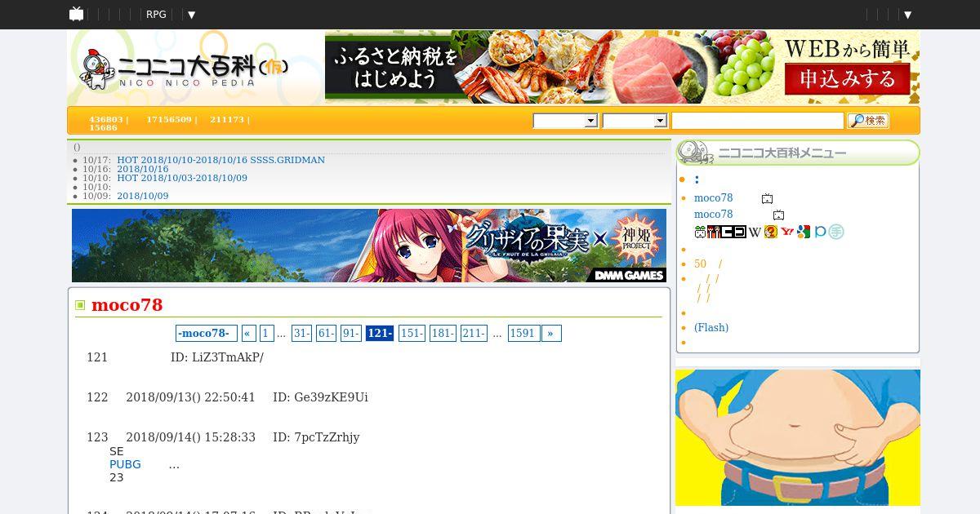Click the black niconico logo icon in sidebar
Screen dimensions: 980x514
click(734, 232)
